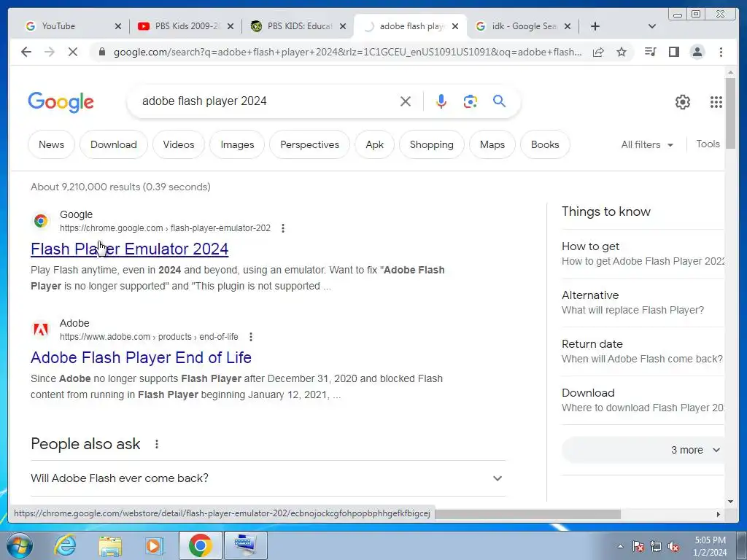Image resolution: width=747 pixels, height=560 pixels.
Task: Click the address bar URL
Action: pos(348,52)
